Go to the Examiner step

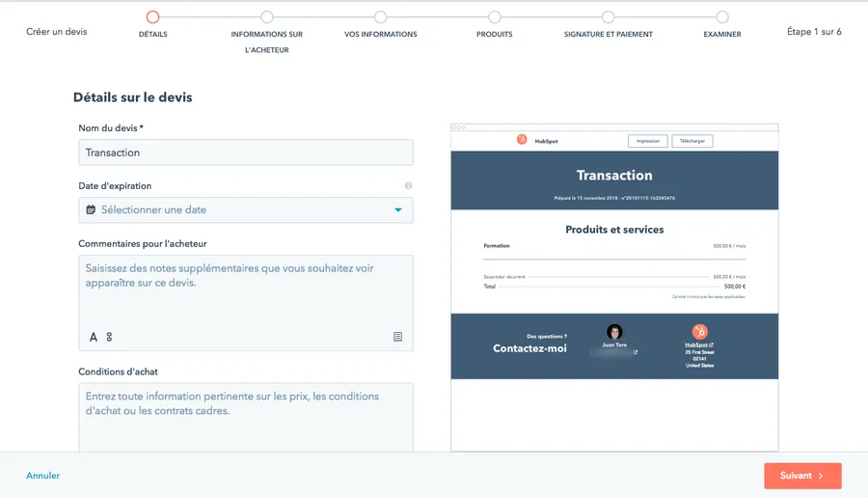(721, 17)
